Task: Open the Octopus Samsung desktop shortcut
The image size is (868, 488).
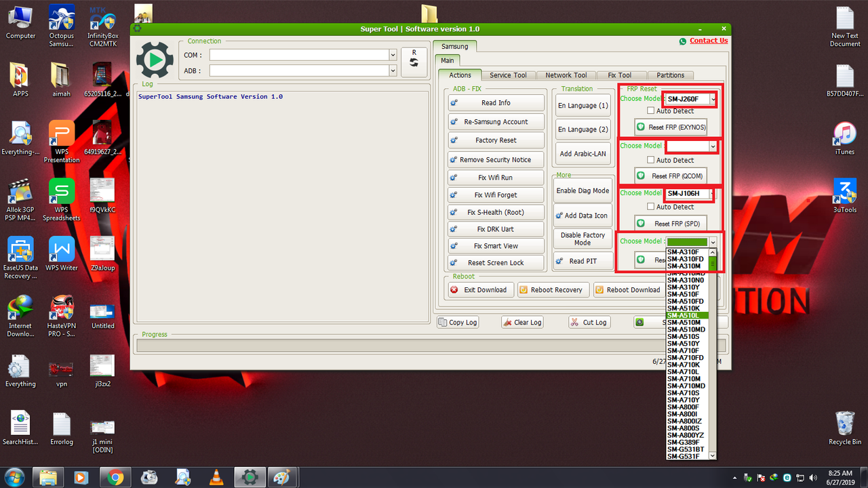Action: pyautogui.click(x=62, y=26)
